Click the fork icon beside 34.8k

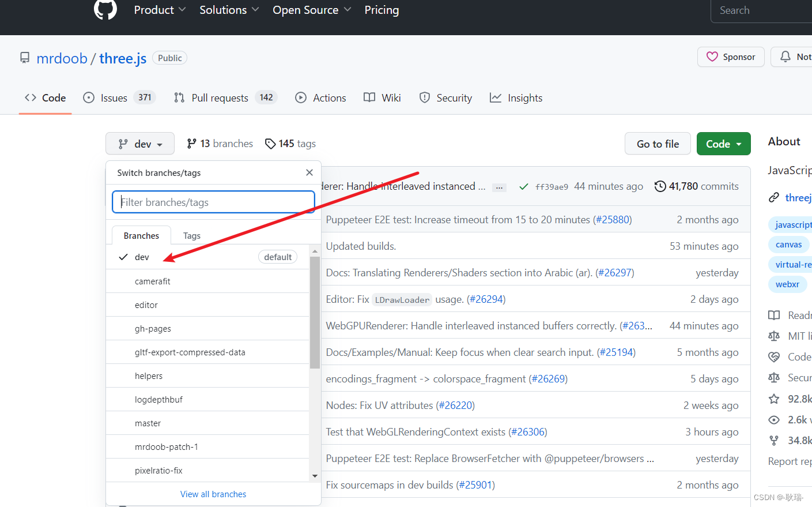pyautogui.click(x=774, y=441)
